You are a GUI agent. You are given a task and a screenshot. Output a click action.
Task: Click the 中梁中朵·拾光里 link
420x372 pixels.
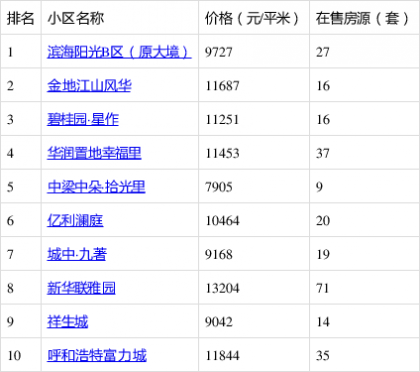(96, 187)
